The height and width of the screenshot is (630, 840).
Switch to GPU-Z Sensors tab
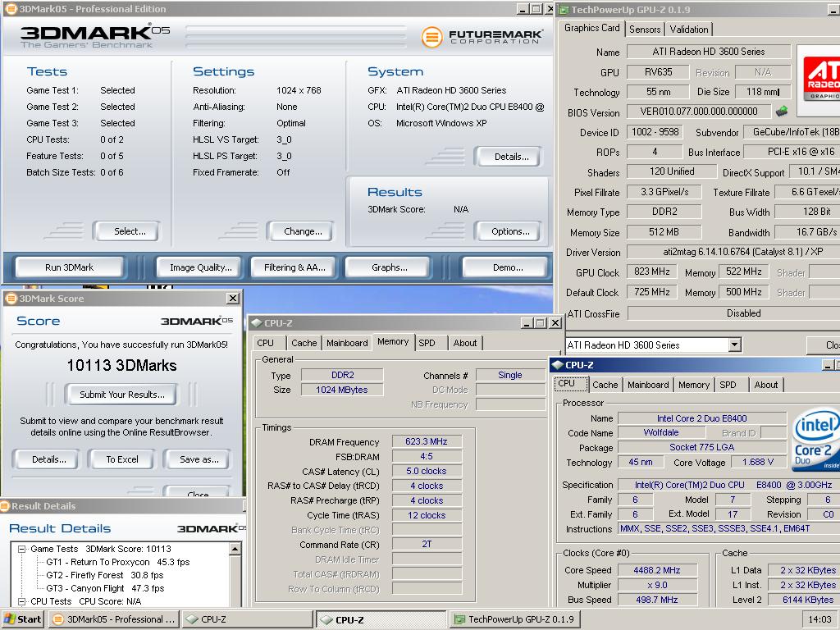point(645,30)
